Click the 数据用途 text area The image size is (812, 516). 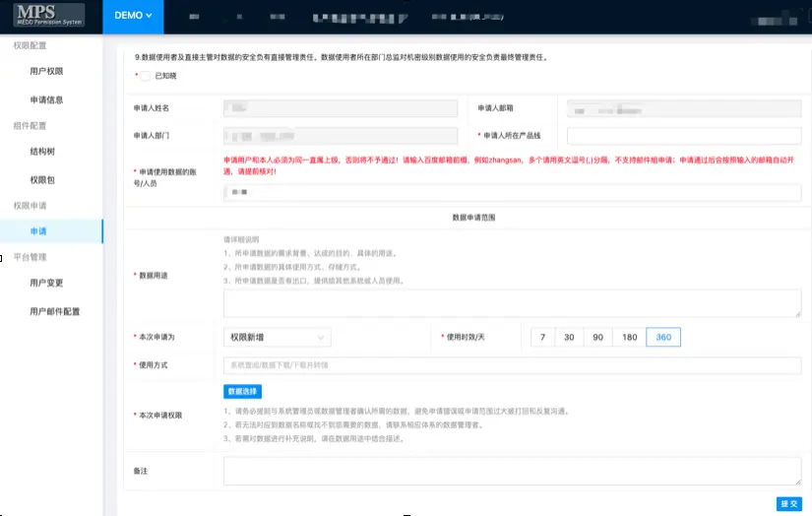tap(512, 303)
